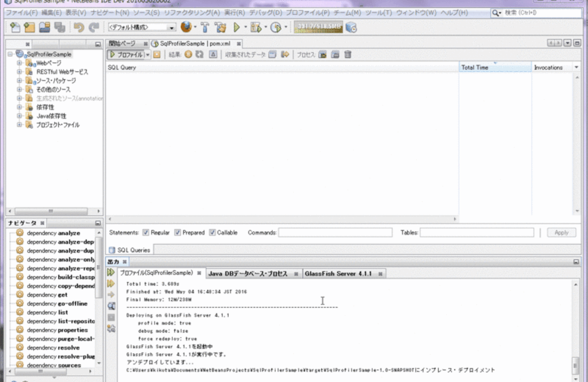Image resolution: width=588 pixels, height=382 pixels.
Task: Click the garbage collection icon beside memory meter
Action: click(x=351, y=28)
